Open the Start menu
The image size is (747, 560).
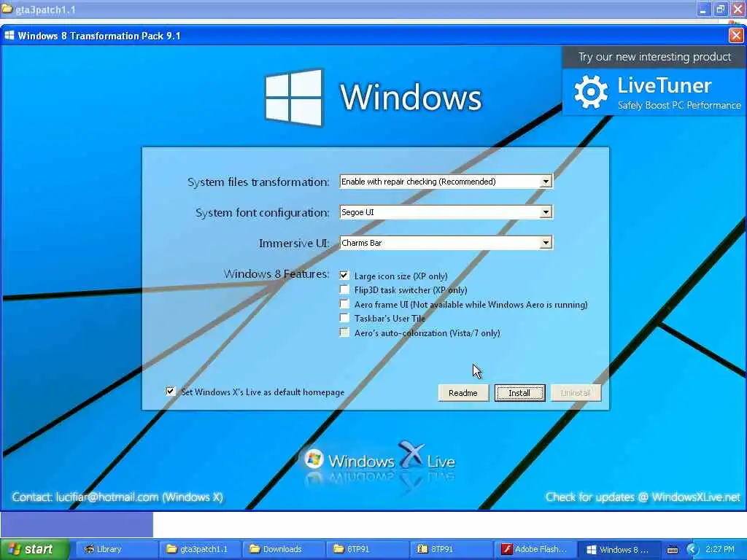[x=34, y=550]
